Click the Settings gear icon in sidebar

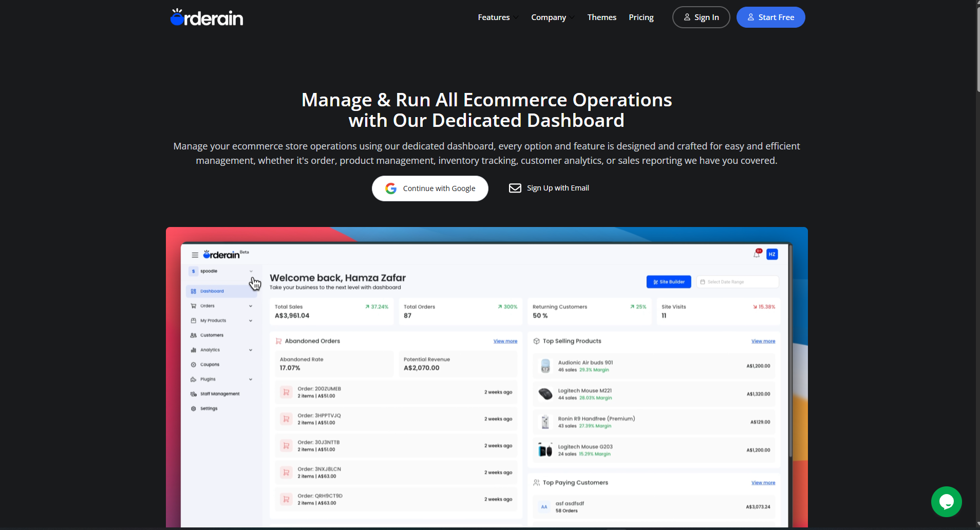[x=194, y=409]
